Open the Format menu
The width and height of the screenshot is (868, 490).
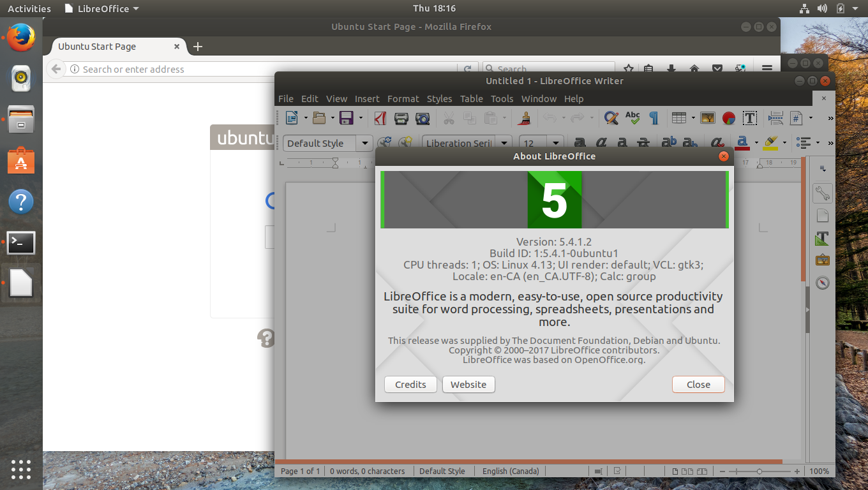point(403,98)
